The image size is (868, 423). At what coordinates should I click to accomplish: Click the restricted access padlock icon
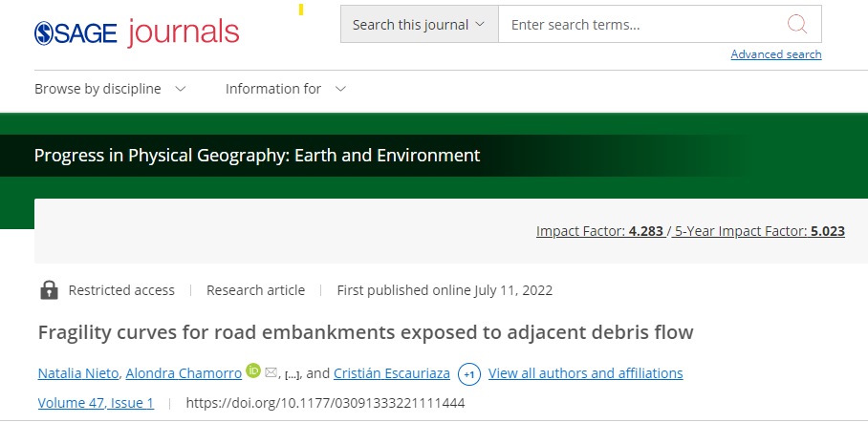pos(50,289)
